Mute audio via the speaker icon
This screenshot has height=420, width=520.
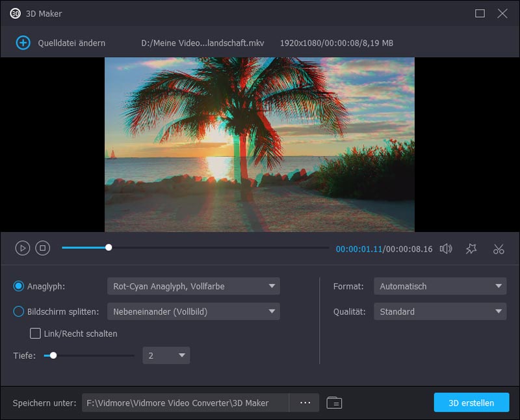[446, 248]
